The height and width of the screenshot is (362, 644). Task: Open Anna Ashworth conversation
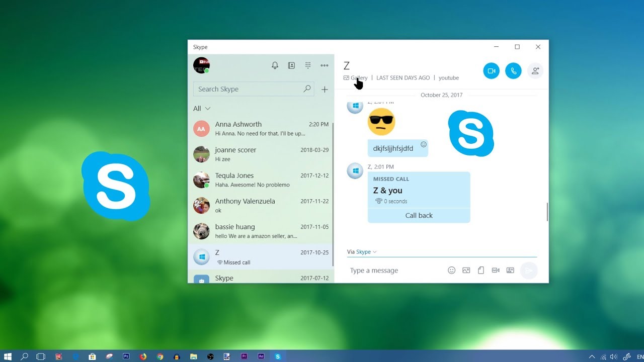point(261,129)
